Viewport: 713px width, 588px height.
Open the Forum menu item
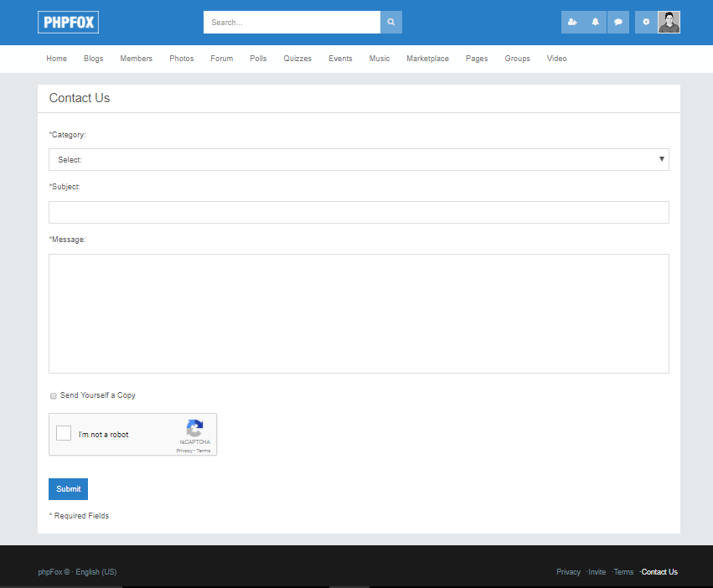(221, 59)
